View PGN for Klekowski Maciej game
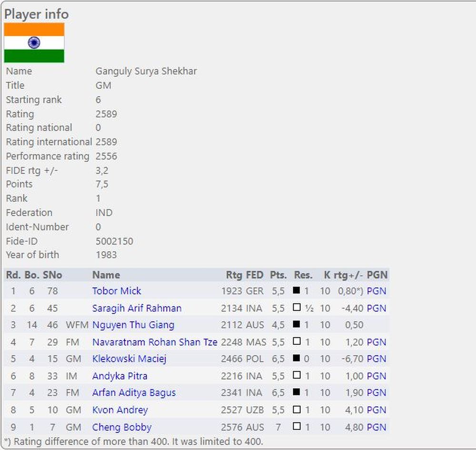Image resolution: width=476 pixels, height=450 pixels. click(x=377, y=359)
